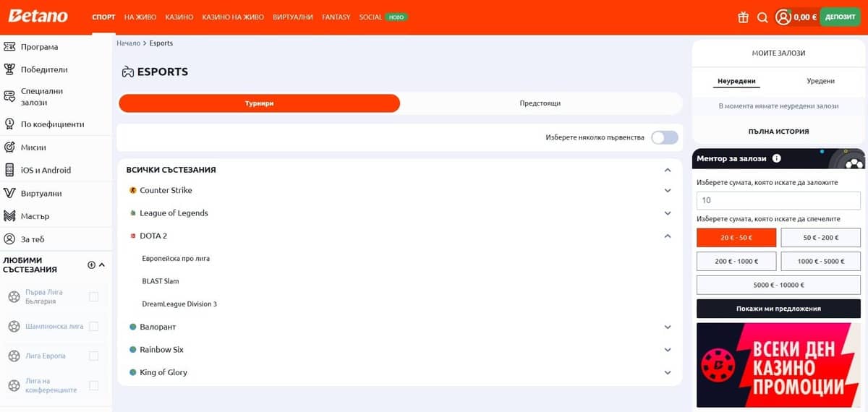The width and height of the screenshot is (868, 412).
Task: Check the Първа Лига България checkbox
Action: pyautogui.click(x=93, y=296)
